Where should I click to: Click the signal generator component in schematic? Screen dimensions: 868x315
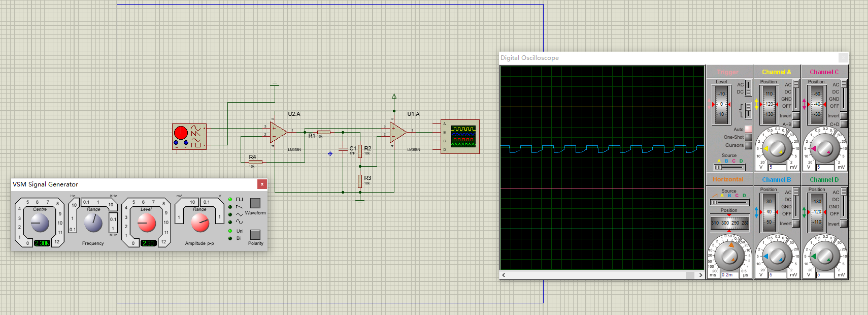pyautogui.click(x=189, y=137)
